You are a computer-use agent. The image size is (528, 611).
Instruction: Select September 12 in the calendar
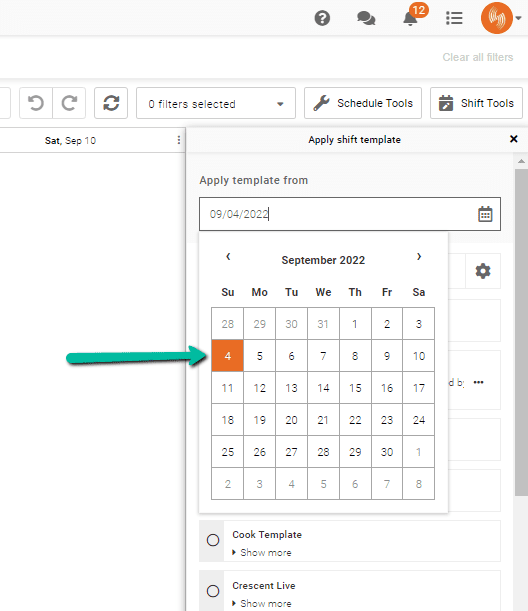(260, 388)
